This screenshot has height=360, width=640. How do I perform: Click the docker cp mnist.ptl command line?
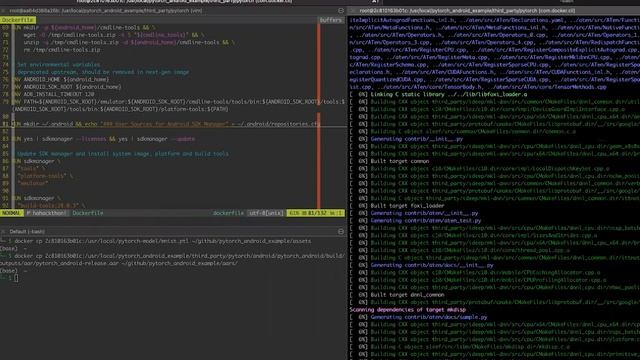(x=162, y=241)
